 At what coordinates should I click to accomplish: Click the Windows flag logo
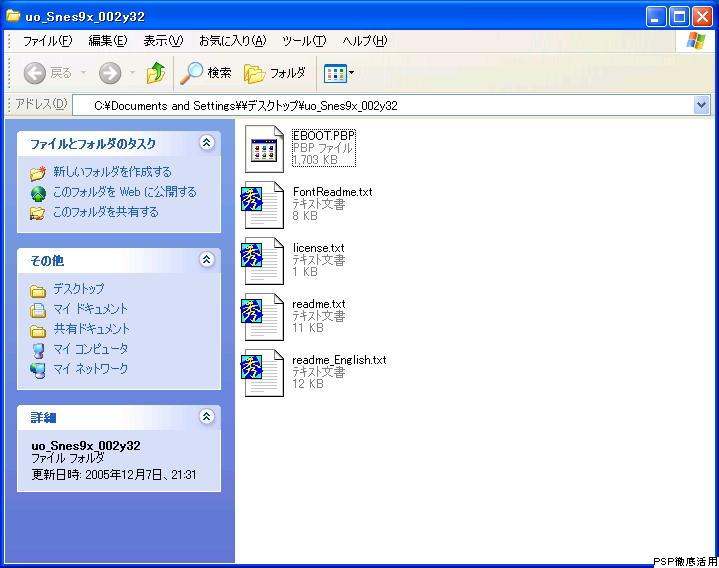pos(696,41)
